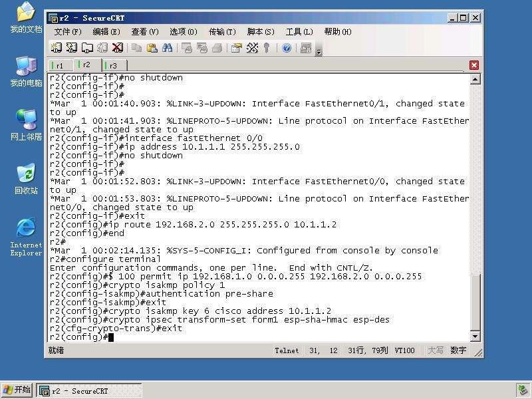
Task: Open the 脚本(S) menu
Action: point(261,32)
